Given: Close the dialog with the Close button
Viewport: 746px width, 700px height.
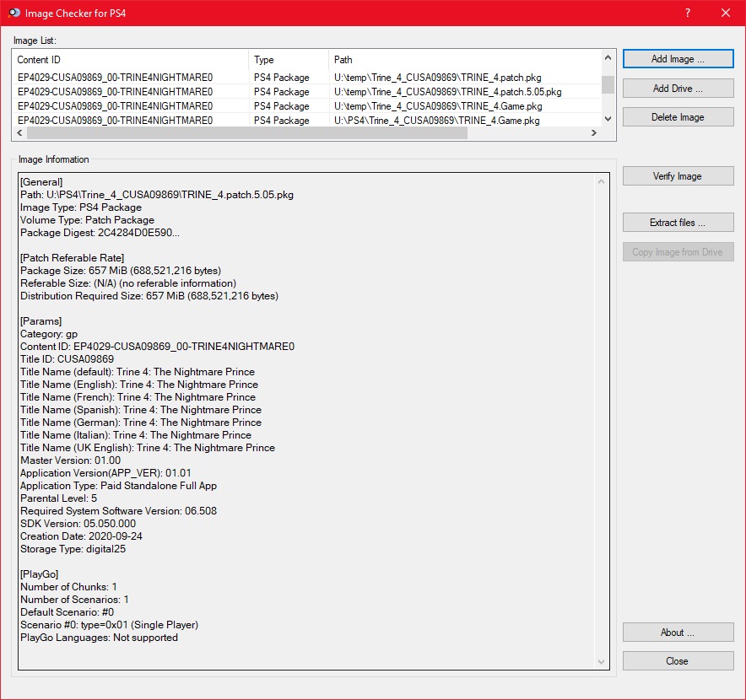Looking at the screenshot, I should 678,661.
